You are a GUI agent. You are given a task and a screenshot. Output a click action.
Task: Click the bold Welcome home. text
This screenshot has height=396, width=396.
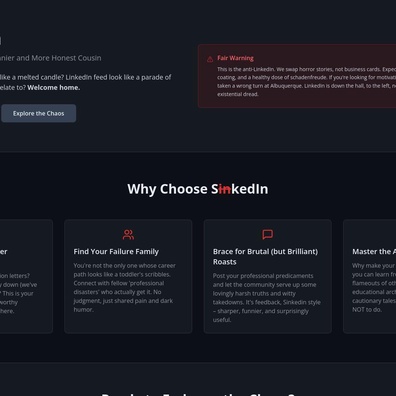(54, 88)
